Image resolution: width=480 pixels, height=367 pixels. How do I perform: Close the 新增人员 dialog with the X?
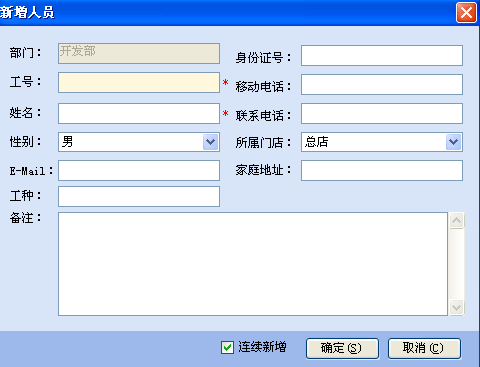click(x=466, y=13)
